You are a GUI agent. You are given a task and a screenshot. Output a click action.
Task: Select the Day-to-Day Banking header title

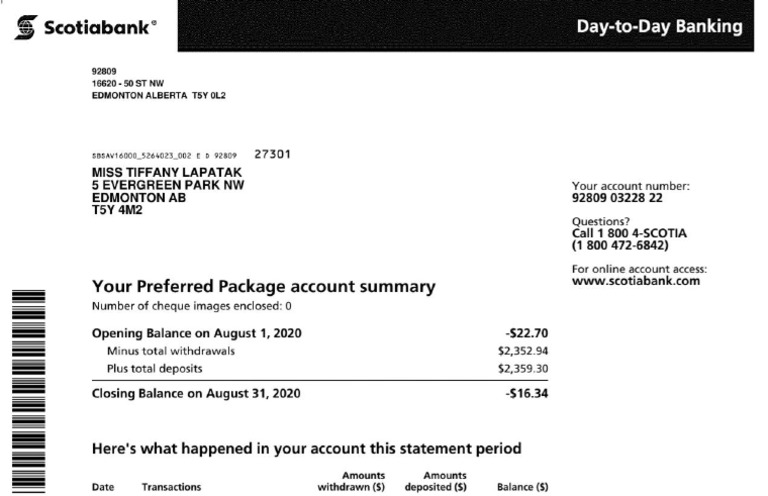659,26
